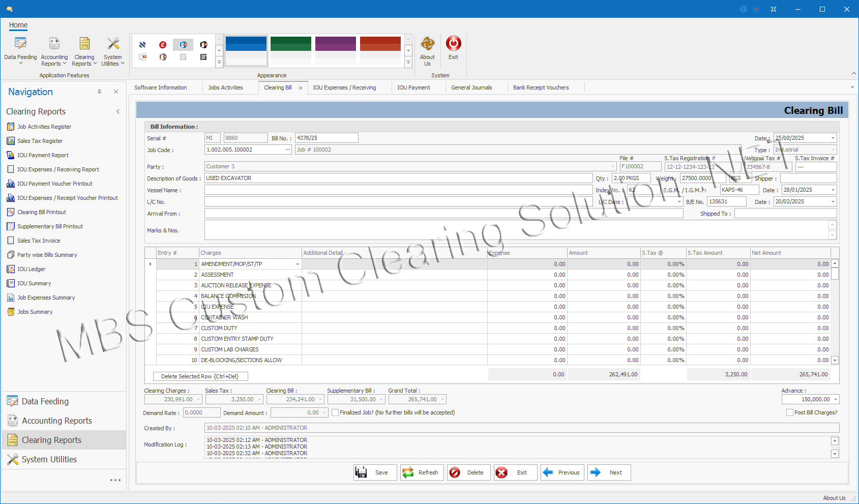Open Clearing Reports ribbon icon

[84, 51]
